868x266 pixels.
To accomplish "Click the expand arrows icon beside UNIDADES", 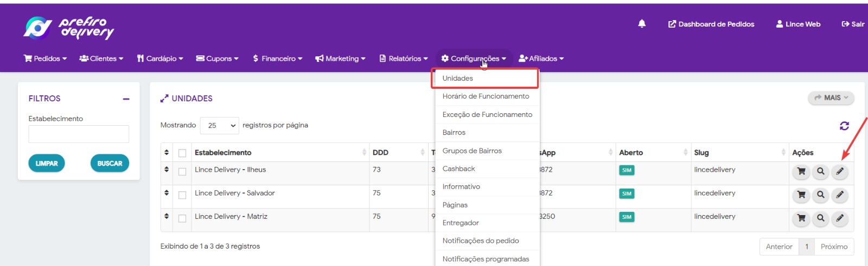I will [164, 99].
